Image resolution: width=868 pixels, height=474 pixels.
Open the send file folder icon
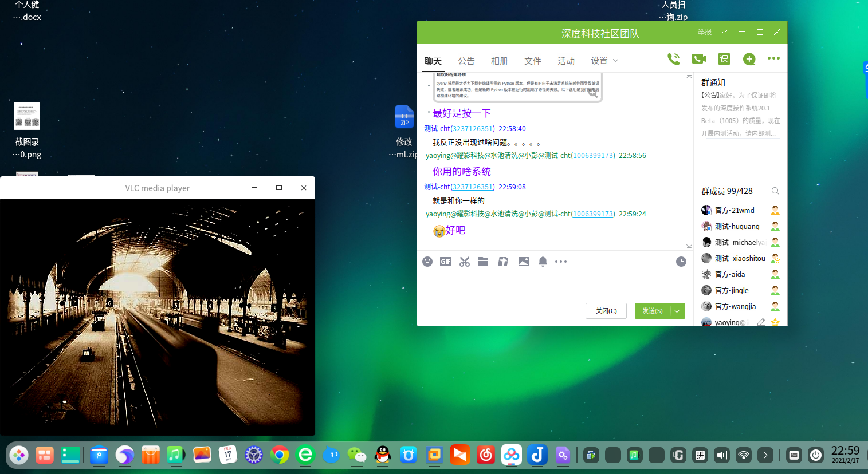[x=483, y=262]
